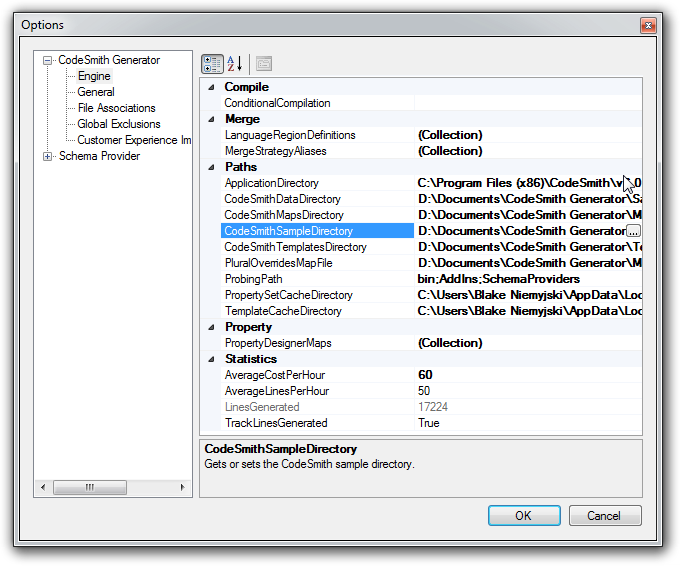Select PluralOverridesMapFile property
This screenshot has height=566, width=680.
[x=317, y=263]
